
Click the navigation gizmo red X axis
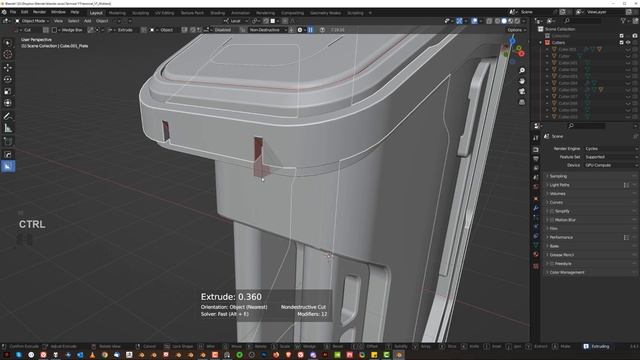[522, 53]
